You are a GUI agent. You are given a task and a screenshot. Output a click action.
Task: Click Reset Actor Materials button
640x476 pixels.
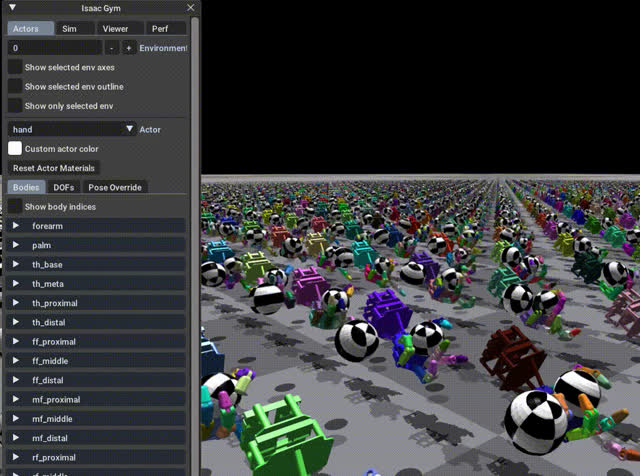click(53, 168)
